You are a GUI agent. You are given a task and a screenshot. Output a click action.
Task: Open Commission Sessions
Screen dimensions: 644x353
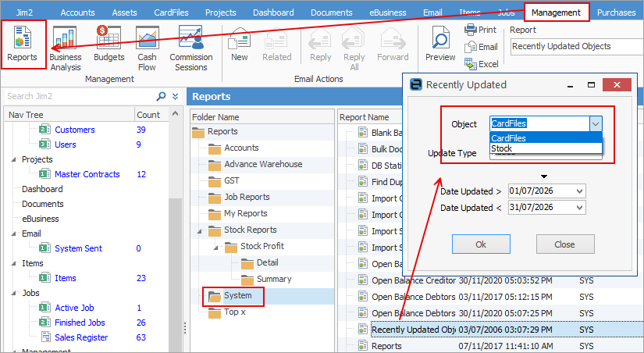(191, 48)
